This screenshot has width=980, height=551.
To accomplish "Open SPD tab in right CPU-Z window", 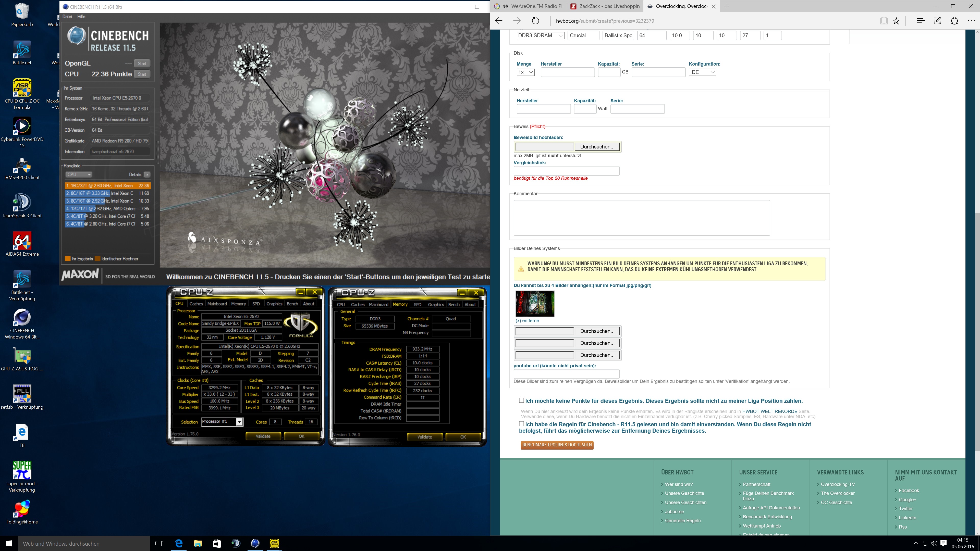I will tap(417, 305).
